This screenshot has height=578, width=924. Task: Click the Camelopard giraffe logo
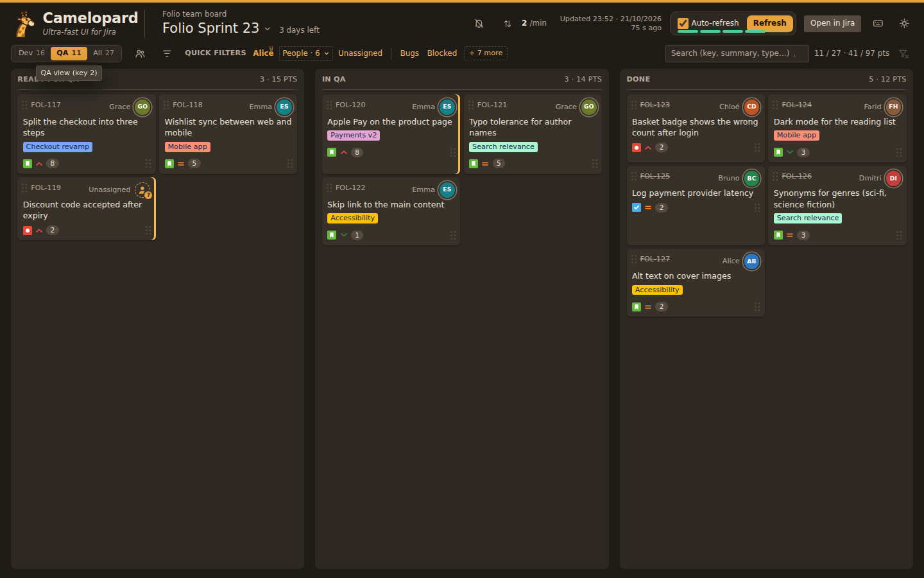[25, 24]
